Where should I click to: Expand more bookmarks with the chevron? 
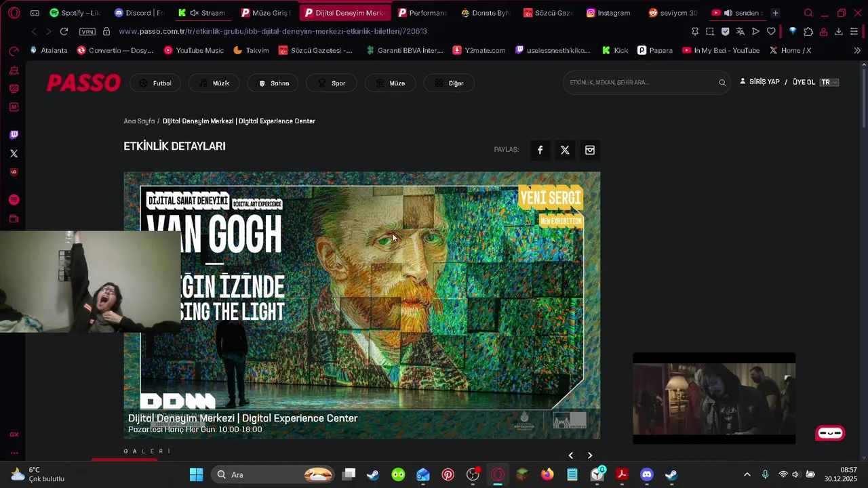[x=857, y=50]
